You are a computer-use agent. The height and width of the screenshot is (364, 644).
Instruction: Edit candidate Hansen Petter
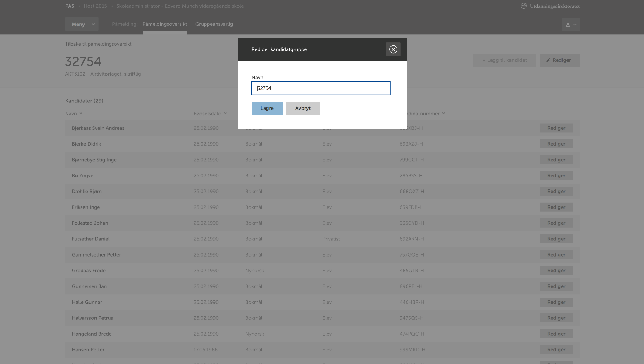click(x=556, y=350)
